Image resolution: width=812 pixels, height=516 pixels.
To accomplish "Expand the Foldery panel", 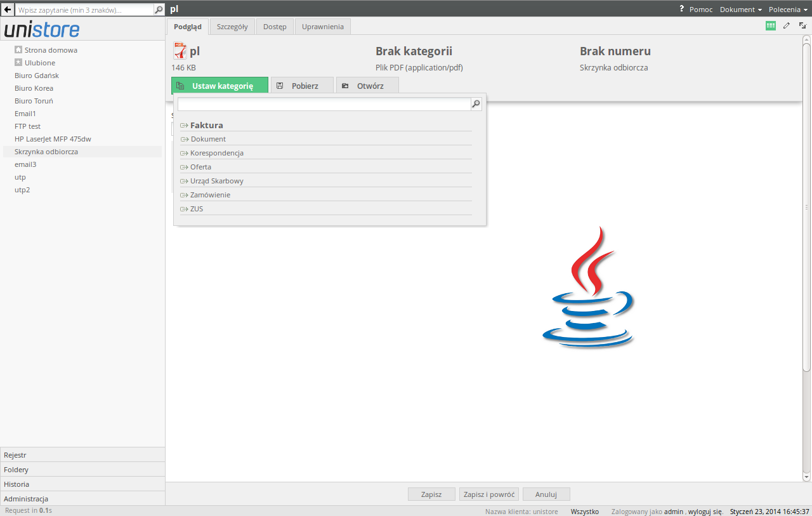I will pos(82,469).
